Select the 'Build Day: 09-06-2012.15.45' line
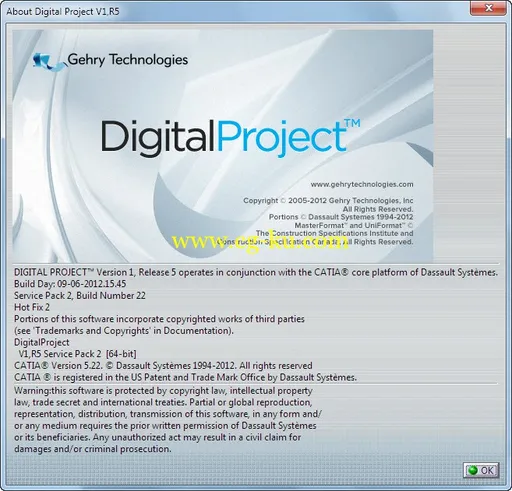The height and width of the screenshot is (491, 512). (70, 284)
